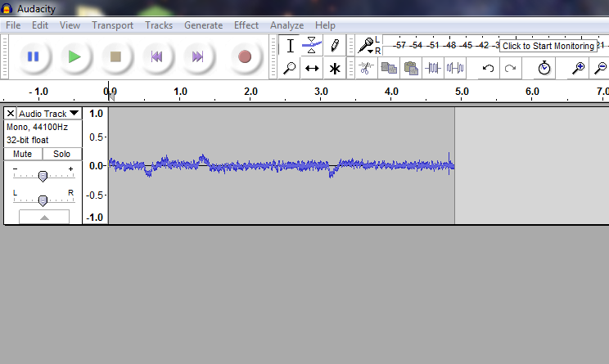The image size is (609, 364).
Task: Stop playback with the Stop button
Action: (x=115, y=56)
